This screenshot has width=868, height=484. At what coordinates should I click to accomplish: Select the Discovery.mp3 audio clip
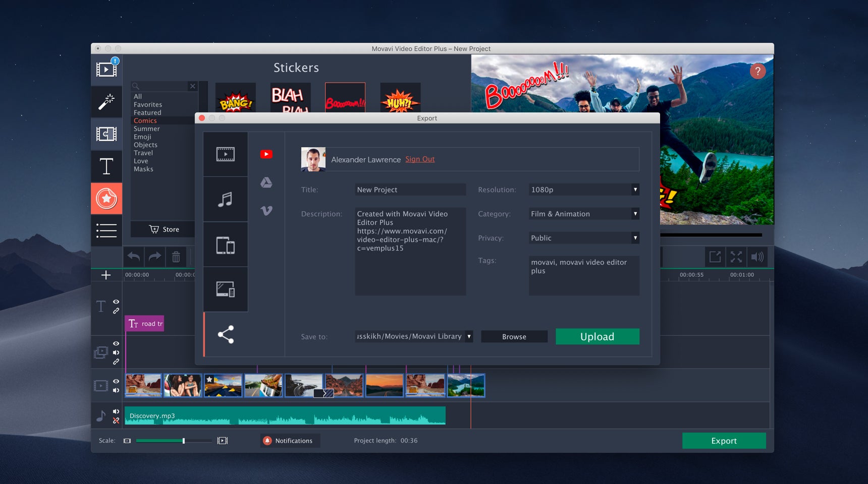click(x=285, y=415)
